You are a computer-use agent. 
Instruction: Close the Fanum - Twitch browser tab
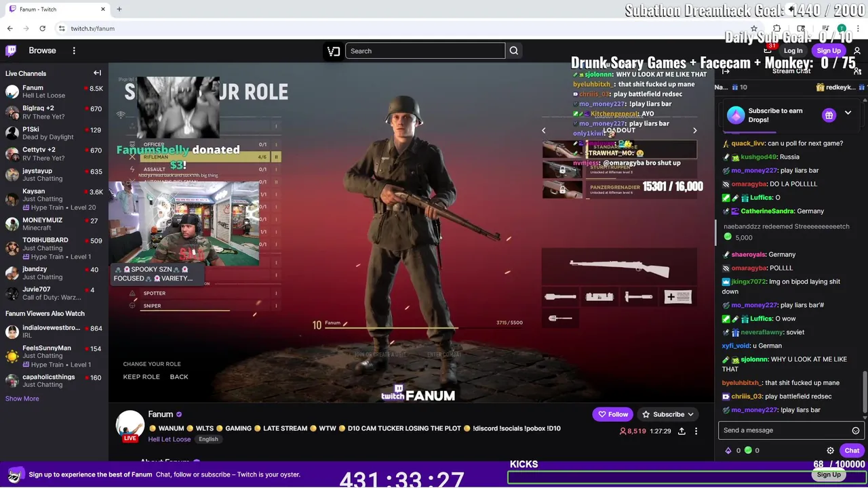click(x=103, y=9)
